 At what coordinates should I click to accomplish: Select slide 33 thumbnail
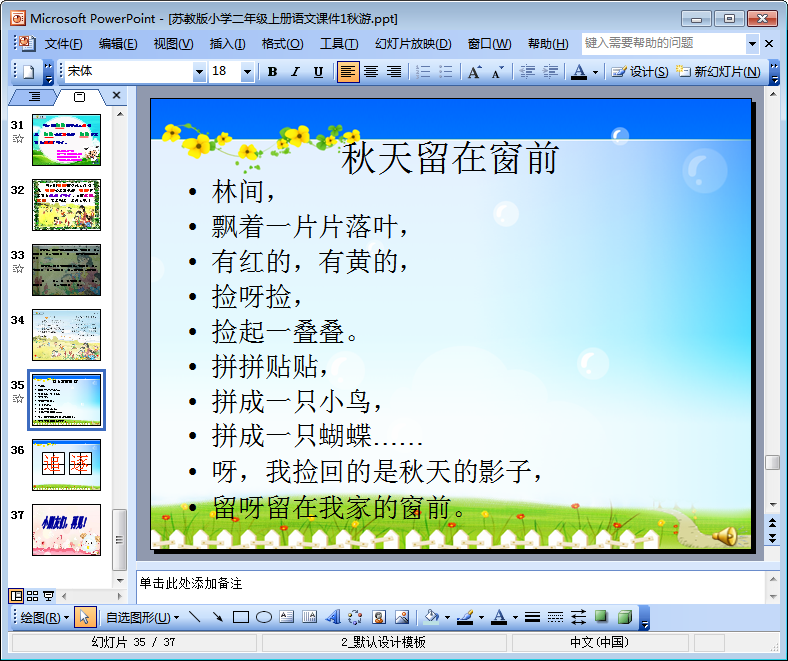click(66, 270)
